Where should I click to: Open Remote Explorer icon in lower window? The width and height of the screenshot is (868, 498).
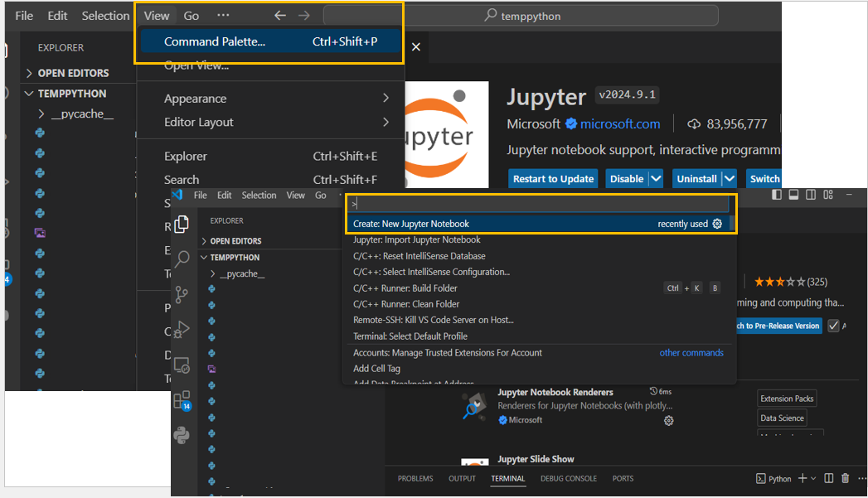tap(182, 365)
